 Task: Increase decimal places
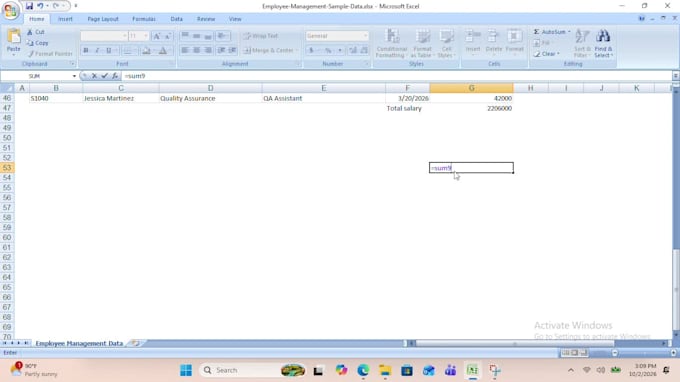pyautogui.click(x=353, y=51)
